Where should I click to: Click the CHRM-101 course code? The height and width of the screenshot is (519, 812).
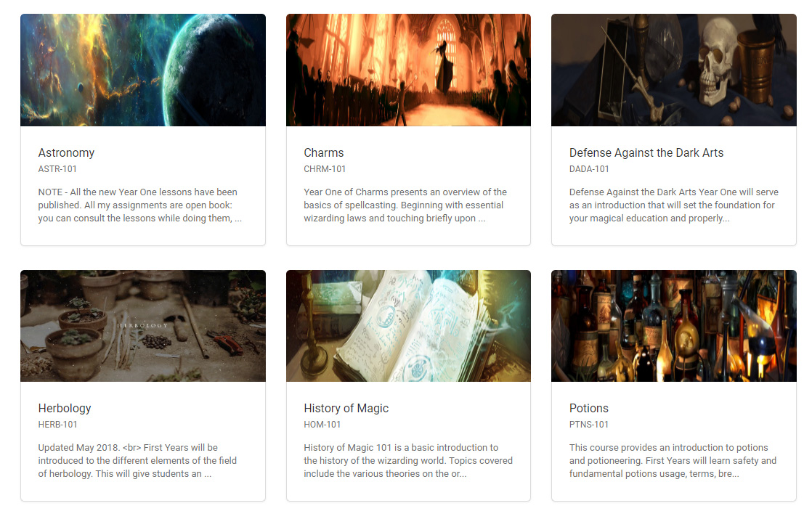point(325,168)
